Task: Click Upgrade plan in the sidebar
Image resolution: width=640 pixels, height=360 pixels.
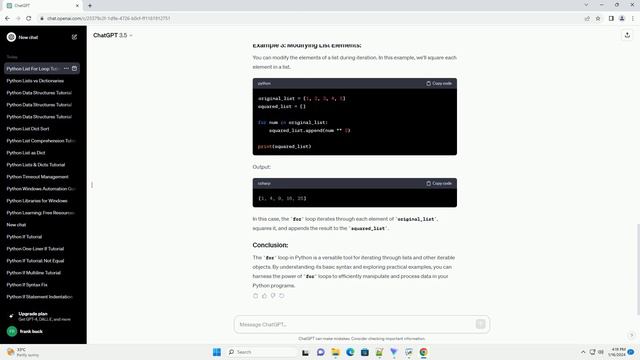Action: click(43, 316)
